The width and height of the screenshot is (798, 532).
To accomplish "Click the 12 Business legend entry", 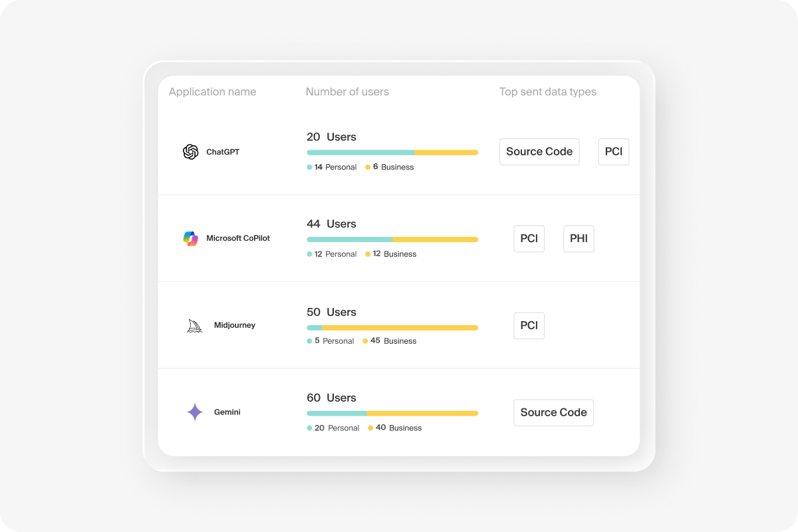I will (391, 254).
